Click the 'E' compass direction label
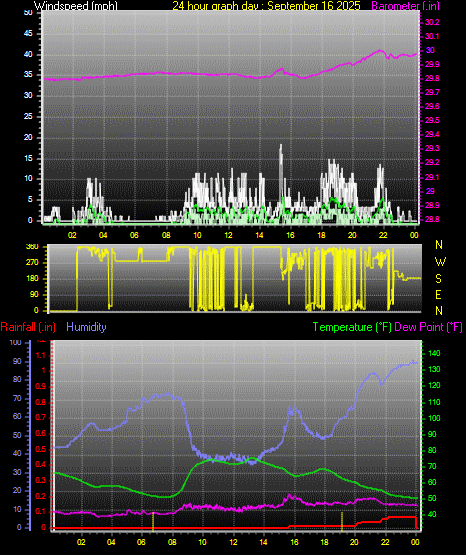The image size is (466, 555). click(x=438, y=294)
